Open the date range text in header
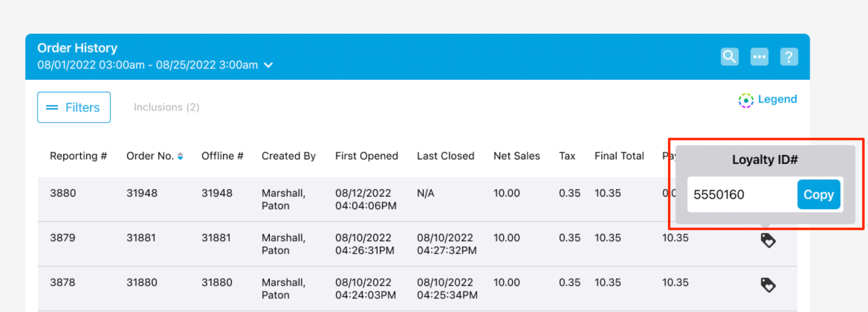Screen dimensions: 868x312 pyautogui.click(x=147, y=65)
